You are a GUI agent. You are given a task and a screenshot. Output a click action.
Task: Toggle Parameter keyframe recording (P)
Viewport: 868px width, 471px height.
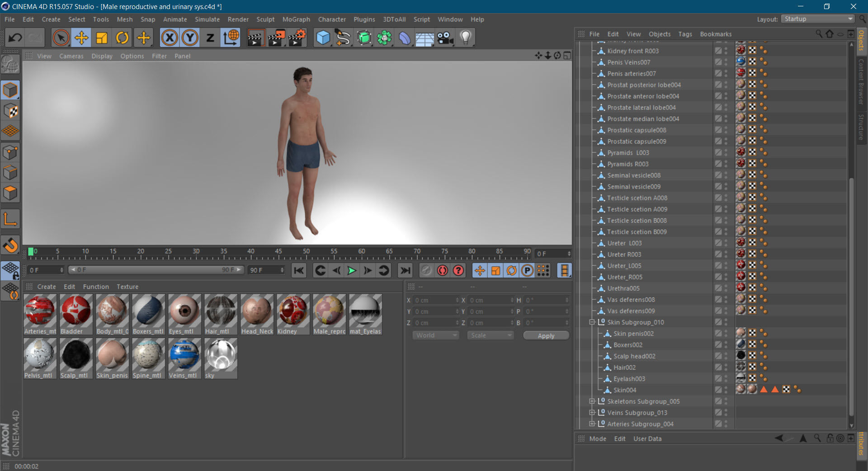tap(527, 270)
